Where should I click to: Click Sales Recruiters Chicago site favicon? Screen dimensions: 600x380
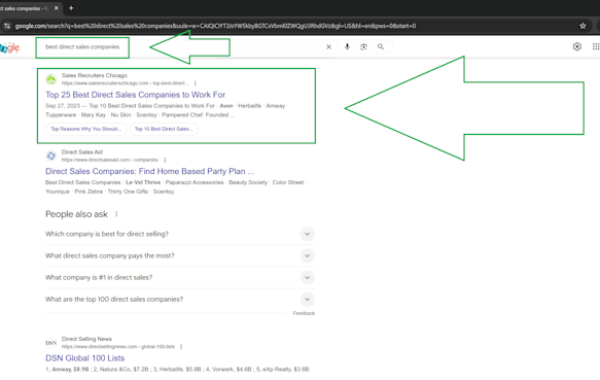pos(51,79)
